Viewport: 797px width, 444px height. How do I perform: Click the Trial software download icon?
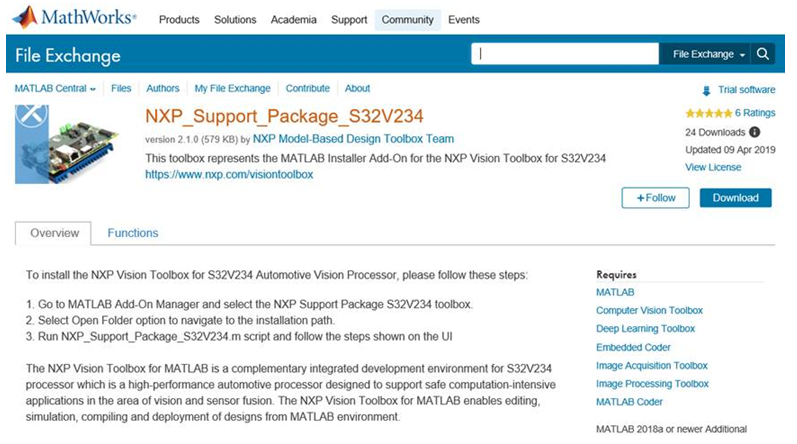click(706, 90)
